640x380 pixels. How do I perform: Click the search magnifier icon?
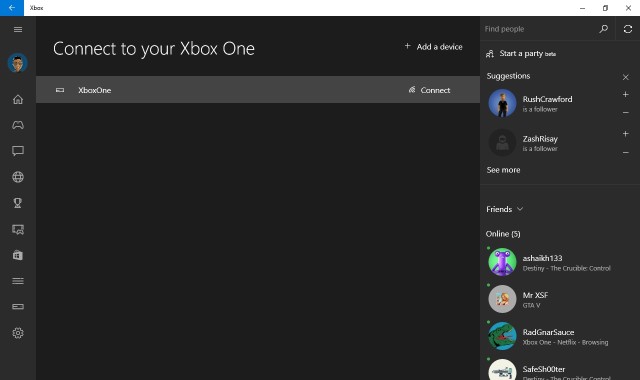[x=604, y=29]
